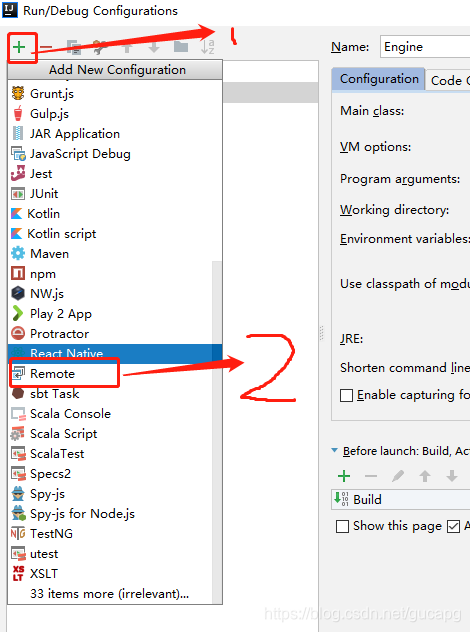Click the Move Down arrow in top toolbar
This screenshot has width=470, height=632.
(154, 47)
